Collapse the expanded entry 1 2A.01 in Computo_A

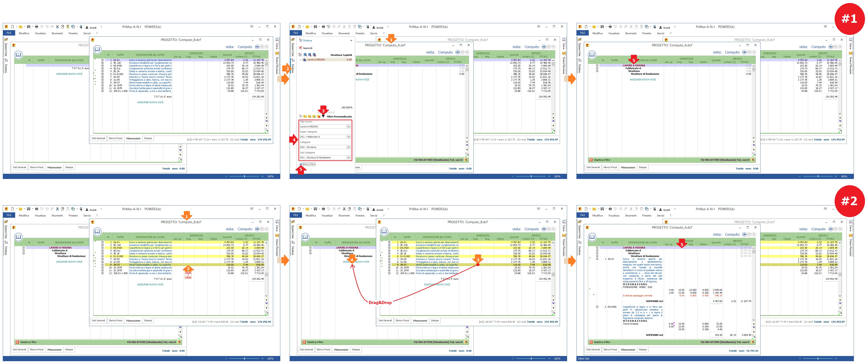597,259
